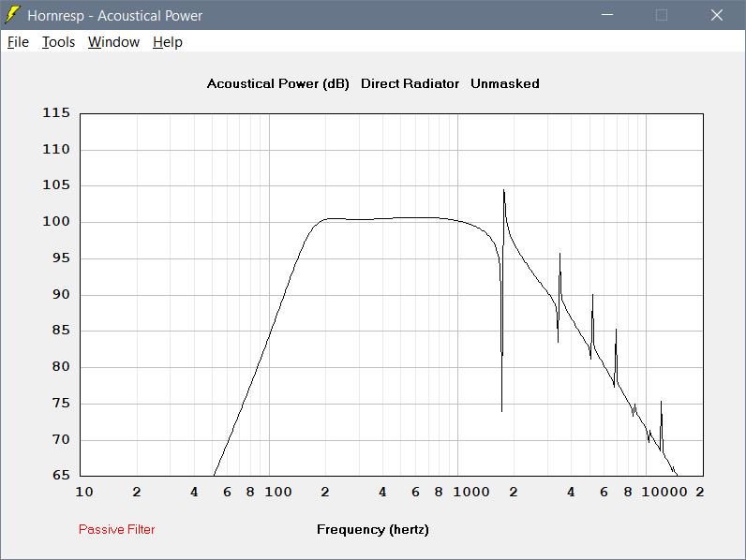The width and height of the screenshot is (746, 560).
Task: Click the disabled maximize button
Action: (662, 15)
